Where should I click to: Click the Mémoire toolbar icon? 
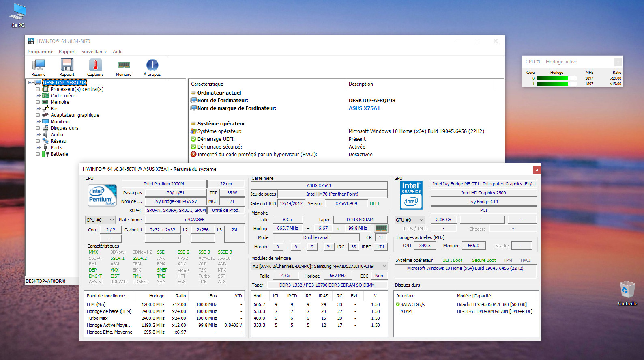point(124,67)
